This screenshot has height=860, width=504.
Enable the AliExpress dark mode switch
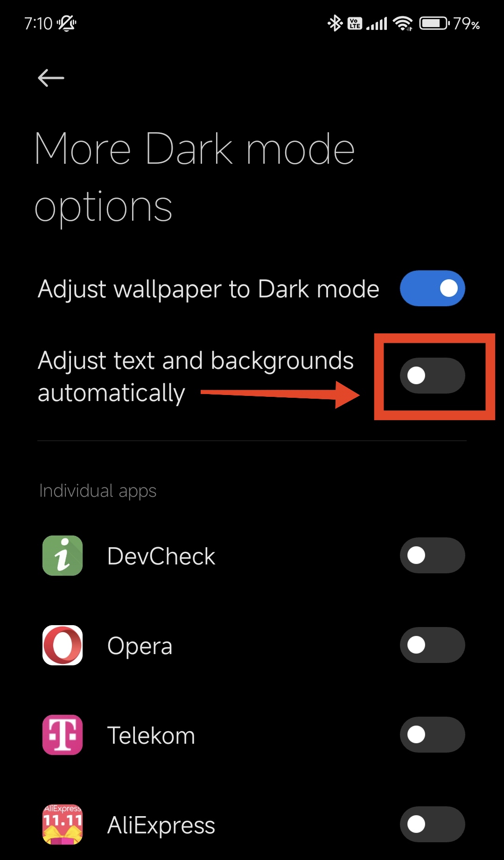[433, 824]
